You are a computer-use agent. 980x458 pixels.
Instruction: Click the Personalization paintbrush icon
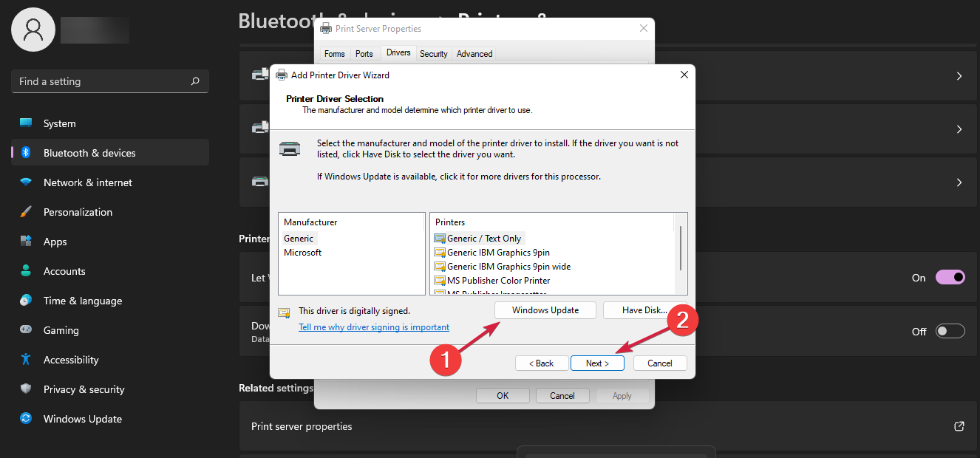[26, 212]
